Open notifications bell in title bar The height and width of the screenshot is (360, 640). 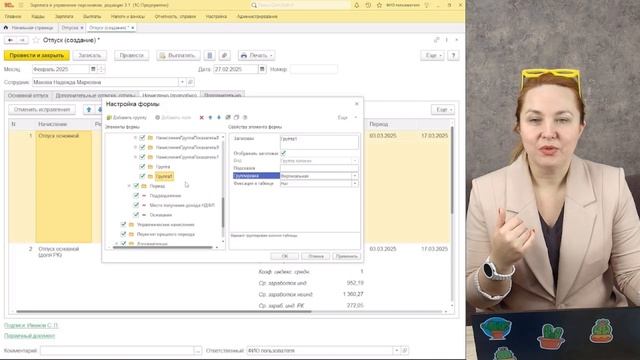click(357, 5)
